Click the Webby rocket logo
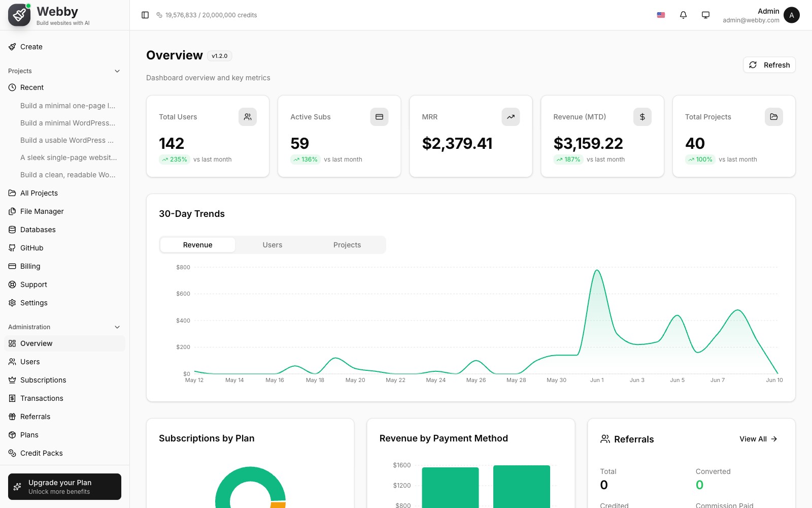Image resolution: width=812 pixels, height=508 pixels. (x=19, y=15)
